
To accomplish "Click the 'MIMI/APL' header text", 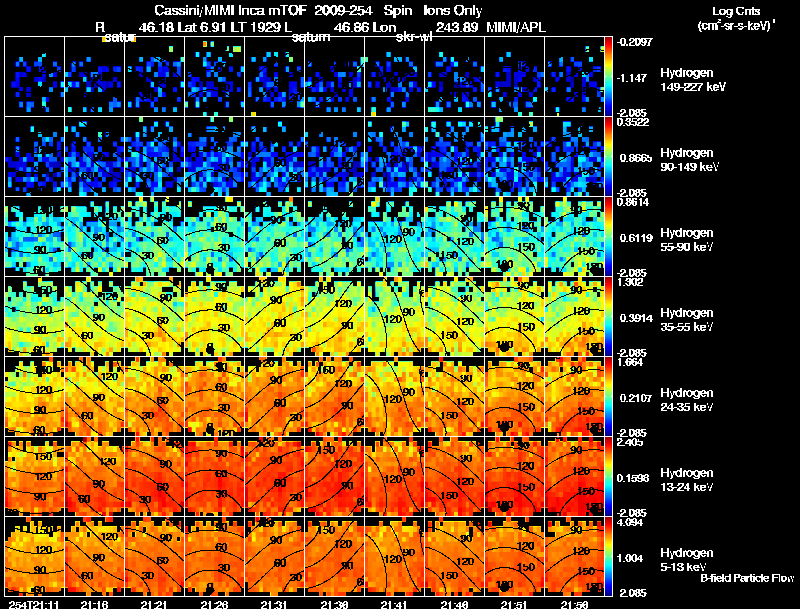I will [516, 28].
